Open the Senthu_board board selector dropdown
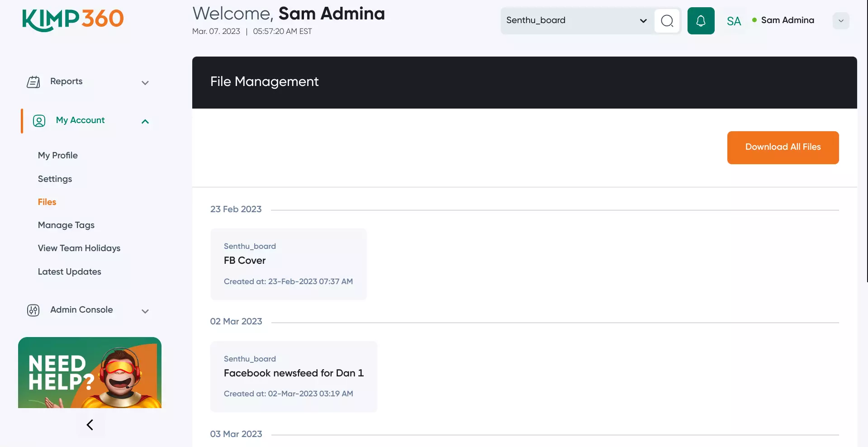 (x=642, y=20)
